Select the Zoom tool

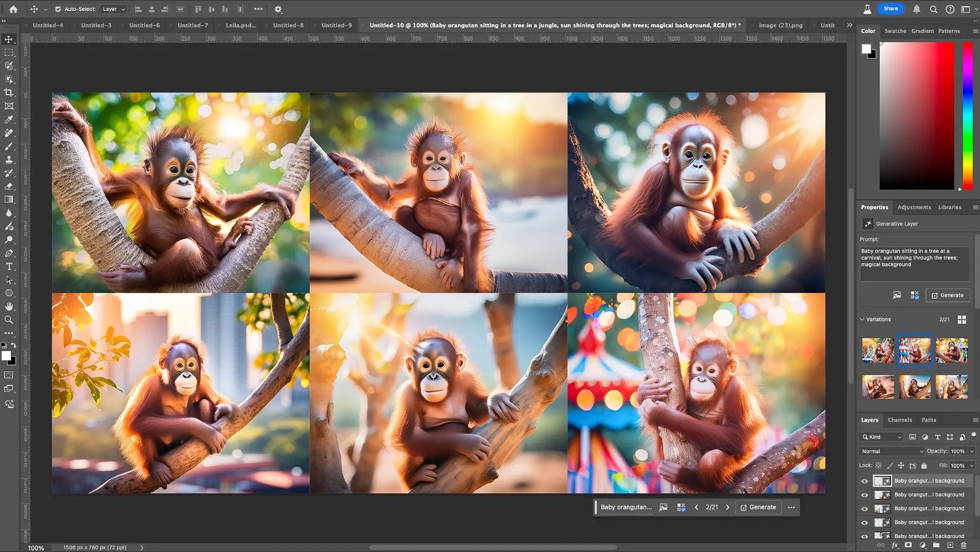[9, 317]
